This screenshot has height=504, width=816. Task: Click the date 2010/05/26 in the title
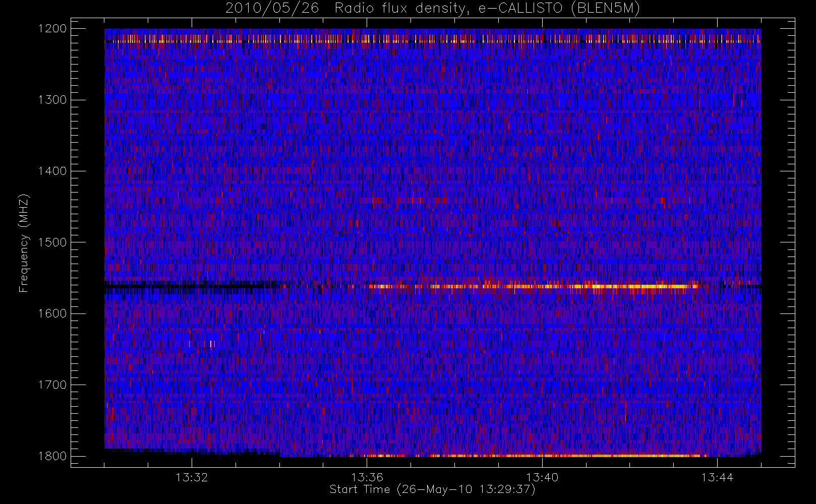[x=272, y=9]
